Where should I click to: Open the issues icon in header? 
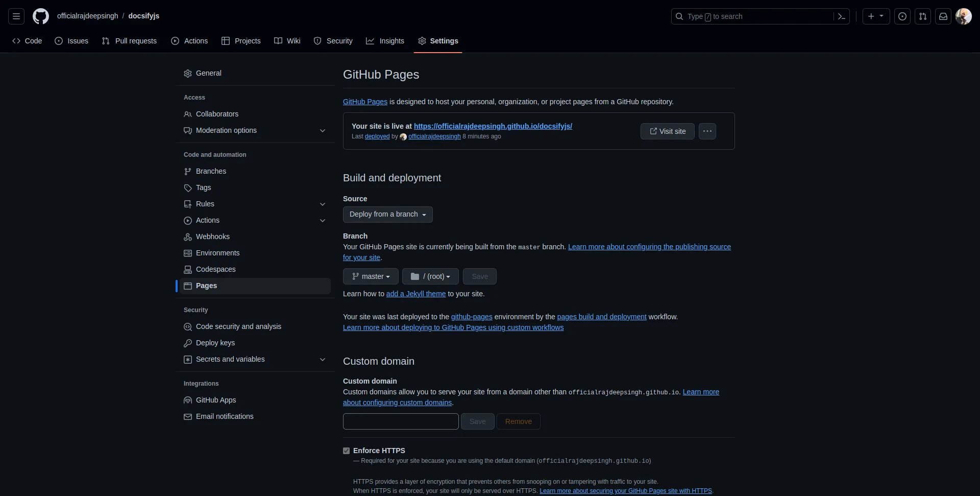[x=902, y=16]
